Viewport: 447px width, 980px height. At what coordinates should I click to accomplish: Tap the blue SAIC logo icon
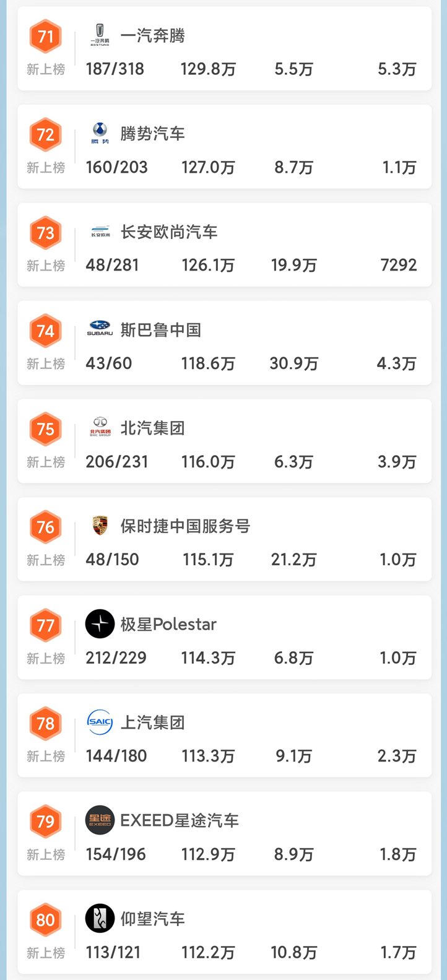pyautogui.click(x=100, y=722)
